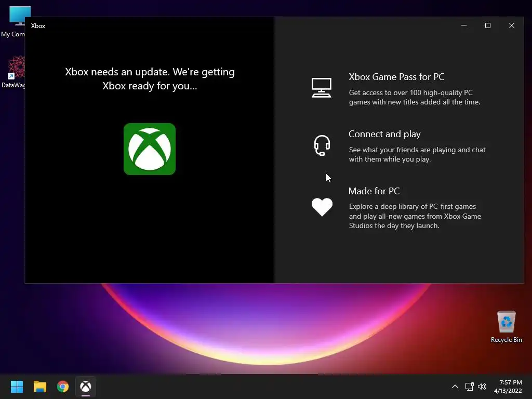Select the Recycle Bin desktop icon
The height and width of the screenshot is (399, 532).
pyautogui.click(x=506, y=326)
